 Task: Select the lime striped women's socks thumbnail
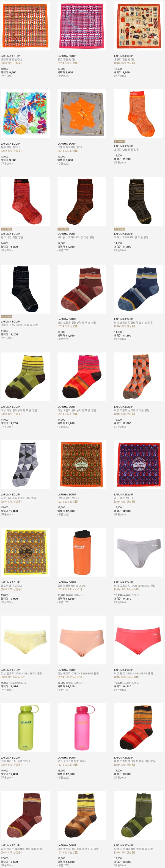(25, 377)
